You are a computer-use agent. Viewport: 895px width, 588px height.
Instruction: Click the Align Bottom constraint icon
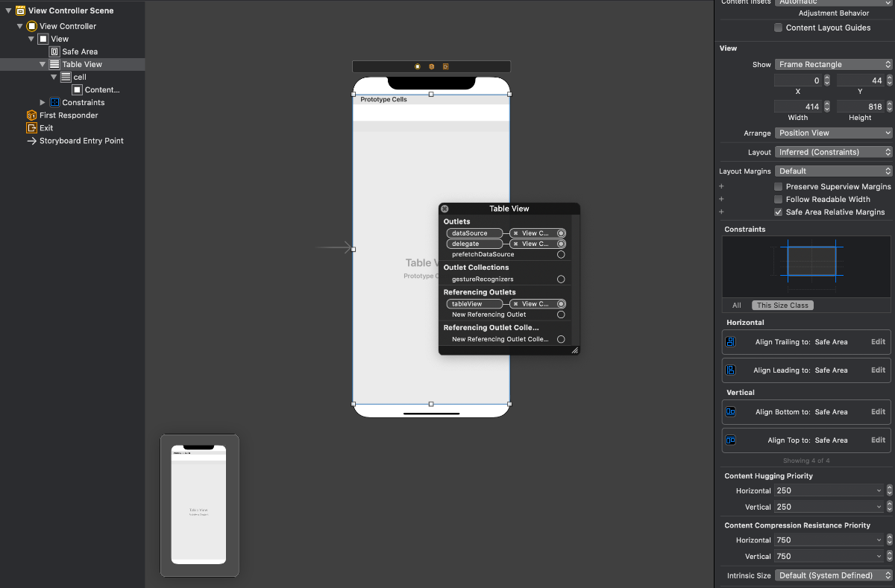click(731, 412)
